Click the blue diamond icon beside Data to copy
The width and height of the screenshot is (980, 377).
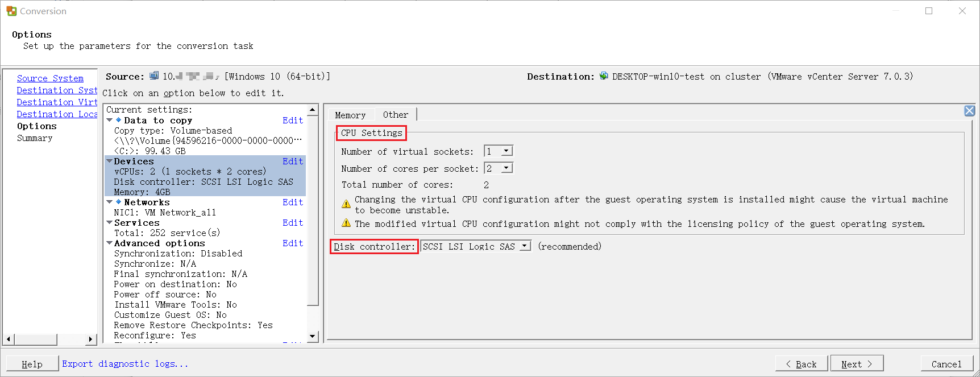pos(118,120)
